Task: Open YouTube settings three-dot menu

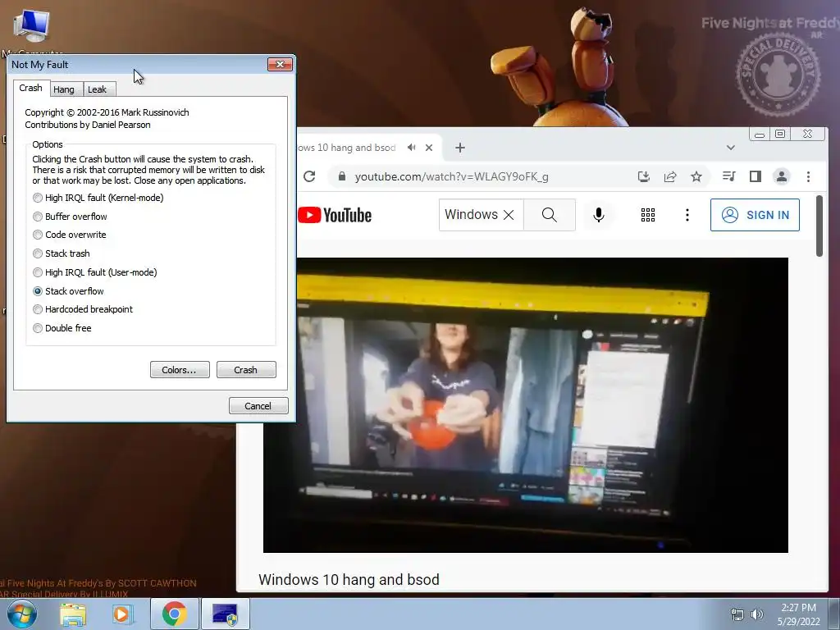Action: (687, 215)
